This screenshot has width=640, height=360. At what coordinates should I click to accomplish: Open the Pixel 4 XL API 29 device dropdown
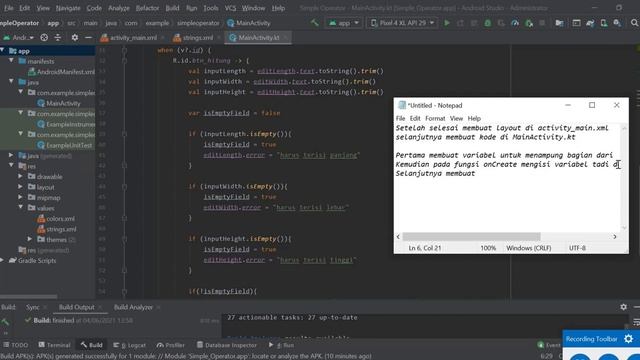[x=402, y=23]
